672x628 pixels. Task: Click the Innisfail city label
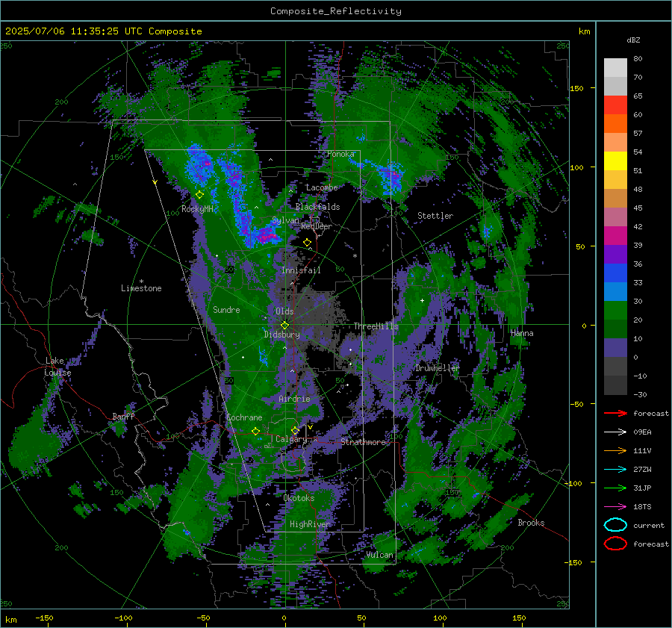click(301, 270)
